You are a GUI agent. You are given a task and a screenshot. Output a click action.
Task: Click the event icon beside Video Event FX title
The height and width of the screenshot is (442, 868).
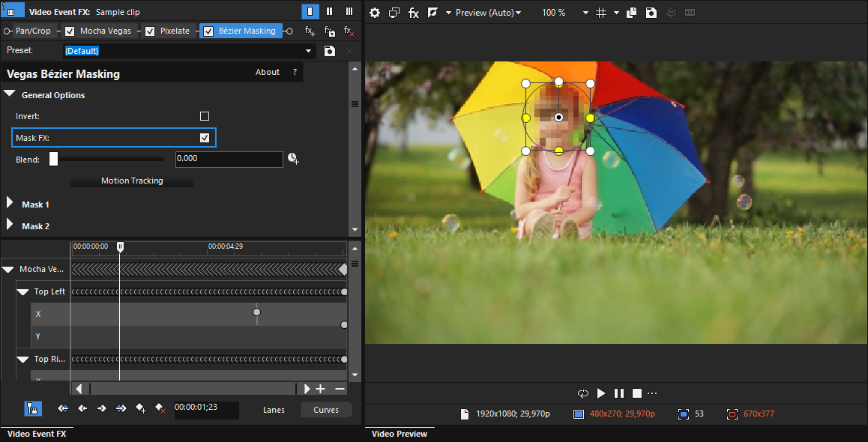pos(12,10)
